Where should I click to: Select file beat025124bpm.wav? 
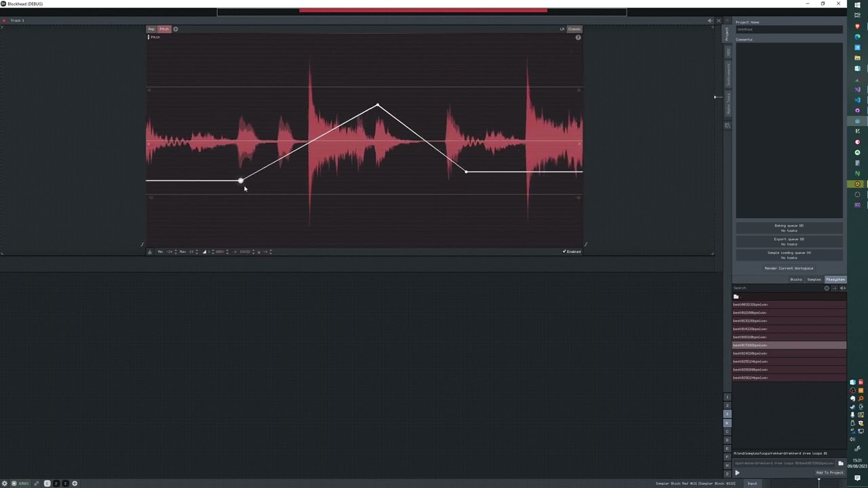(789, 361)
